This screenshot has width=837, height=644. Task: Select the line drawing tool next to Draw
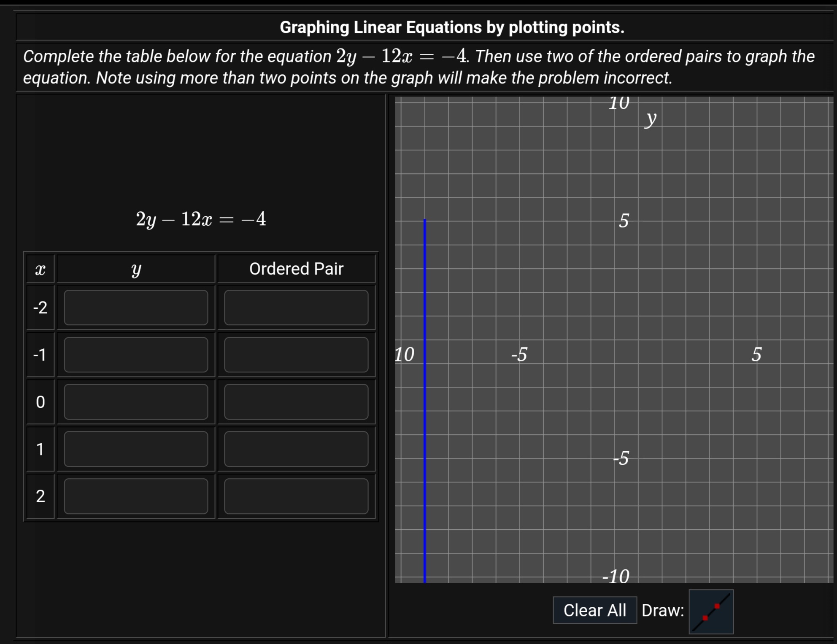tap(711, 612)
